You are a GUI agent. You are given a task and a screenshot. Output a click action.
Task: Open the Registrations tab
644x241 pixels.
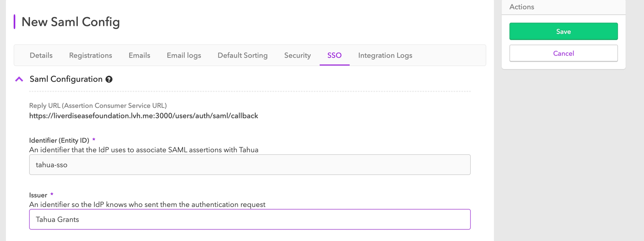click(x=91, y=55)
